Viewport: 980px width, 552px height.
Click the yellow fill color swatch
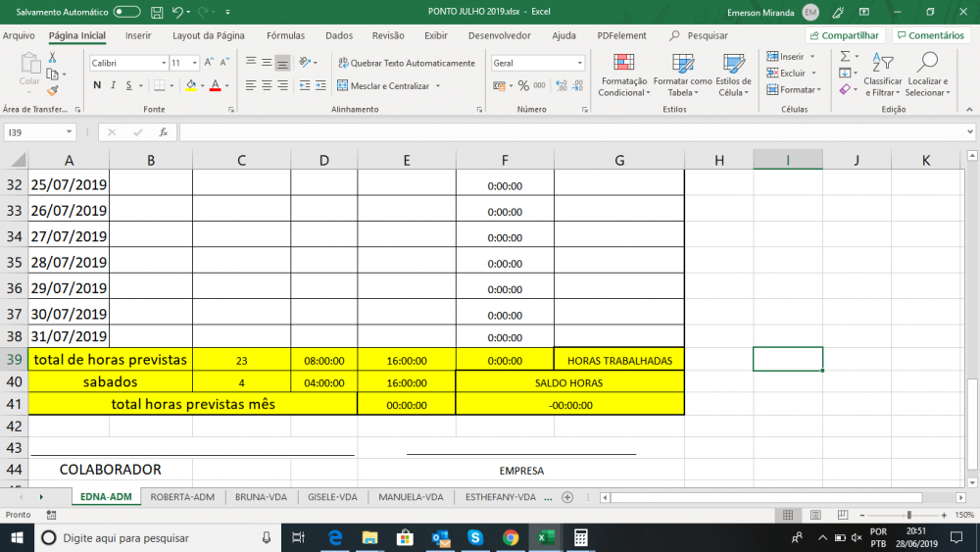pyautogui.click(x=191, y=85)
